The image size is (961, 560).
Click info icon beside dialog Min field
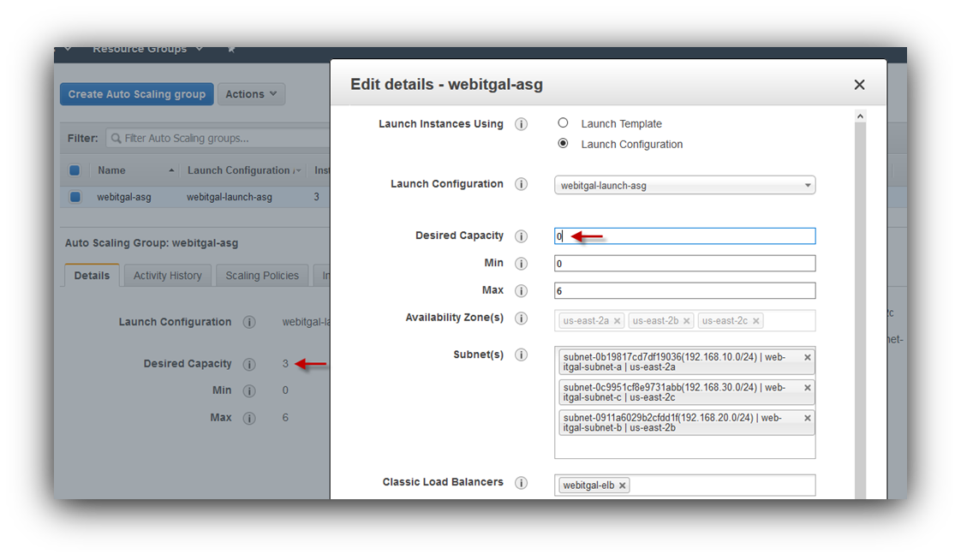521,264
